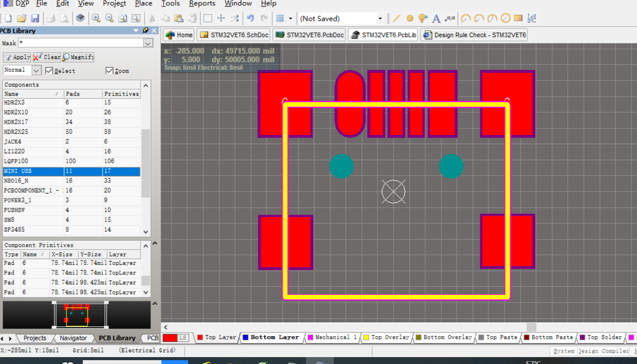637x364 pixels.
Task: Open PCB Library panel options dropdown arrow
Action: (x=136, y=30)
